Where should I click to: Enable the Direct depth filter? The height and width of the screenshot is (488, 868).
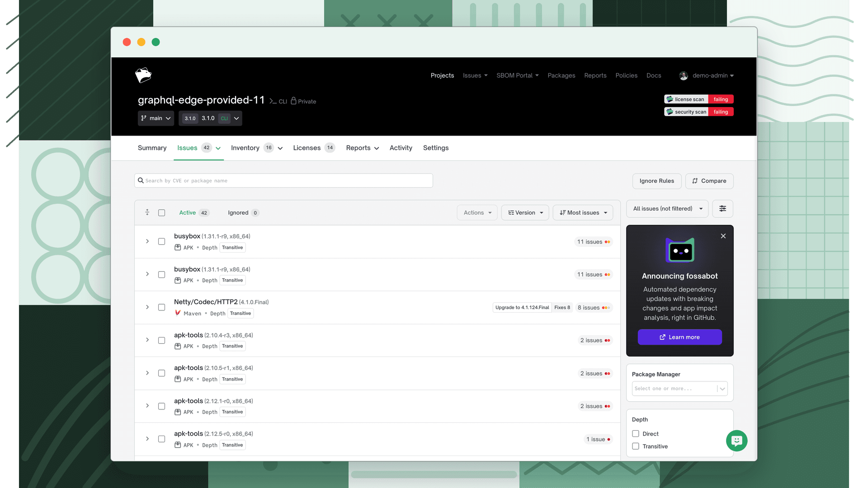pyautogui.click(x=636, y=434)
